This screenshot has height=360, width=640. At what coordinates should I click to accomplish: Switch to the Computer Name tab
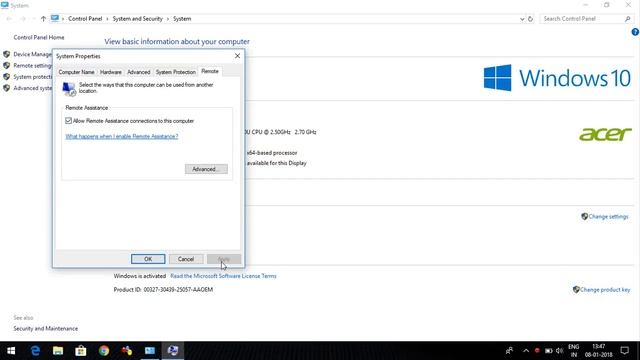click(76, 72)
